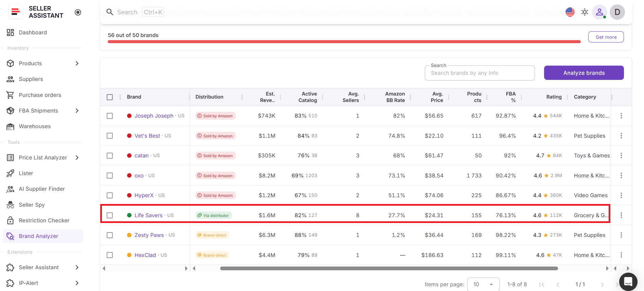Click the search magnifier icon
644x291 pixels.
110,12
